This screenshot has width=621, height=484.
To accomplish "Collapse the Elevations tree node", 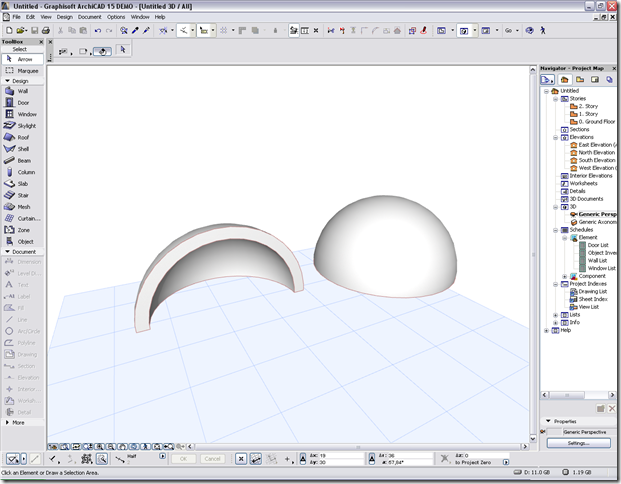I will 555,137.
